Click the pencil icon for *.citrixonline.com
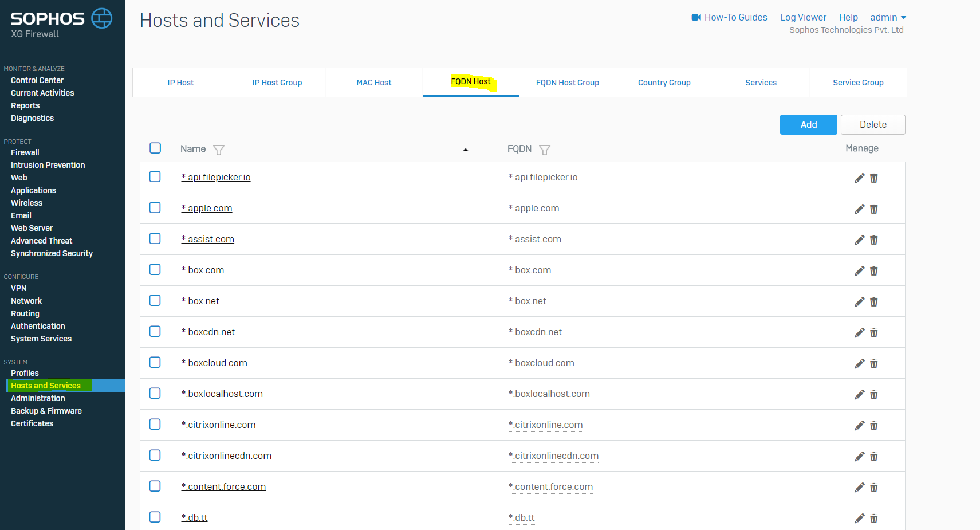This screenshot has height=530, width=980. [859, 426]
